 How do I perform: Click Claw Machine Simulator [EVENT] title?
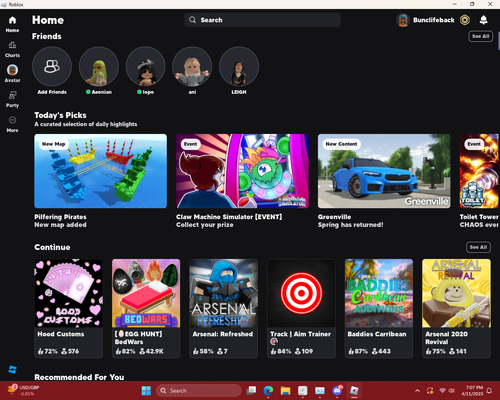[x=229, y=217]
